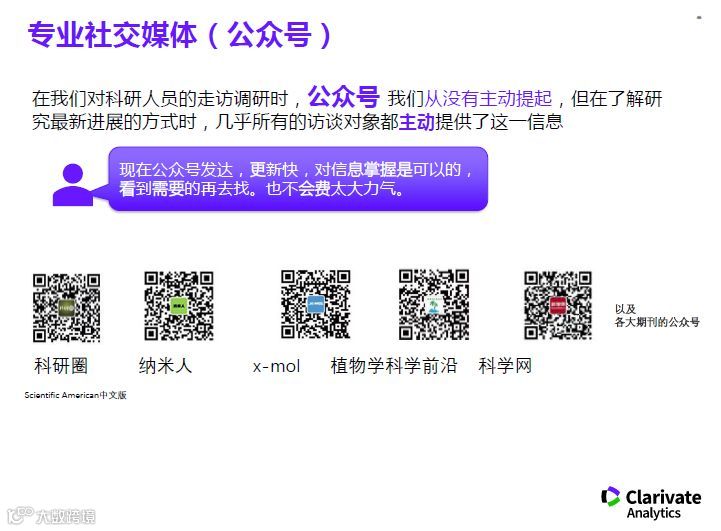Click the Scientific American中文版 caption
Viewport: 721px width, 531px height.
click(75, 395)
